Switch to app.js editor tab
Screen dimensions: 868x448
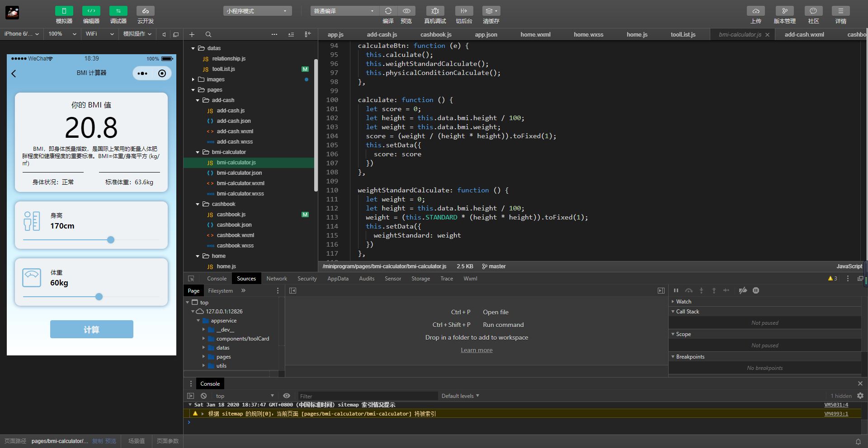(335, 34)
